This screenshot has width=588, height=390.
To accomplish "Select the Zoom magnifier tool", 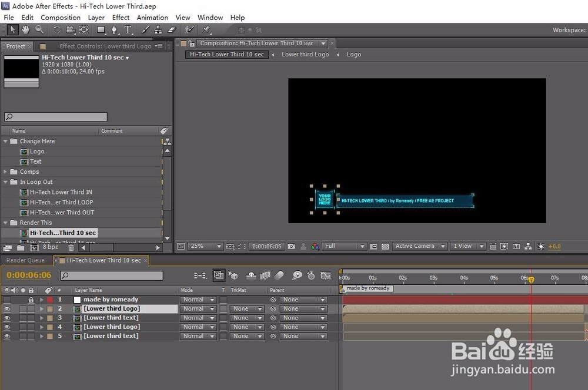I will (39, 29).
